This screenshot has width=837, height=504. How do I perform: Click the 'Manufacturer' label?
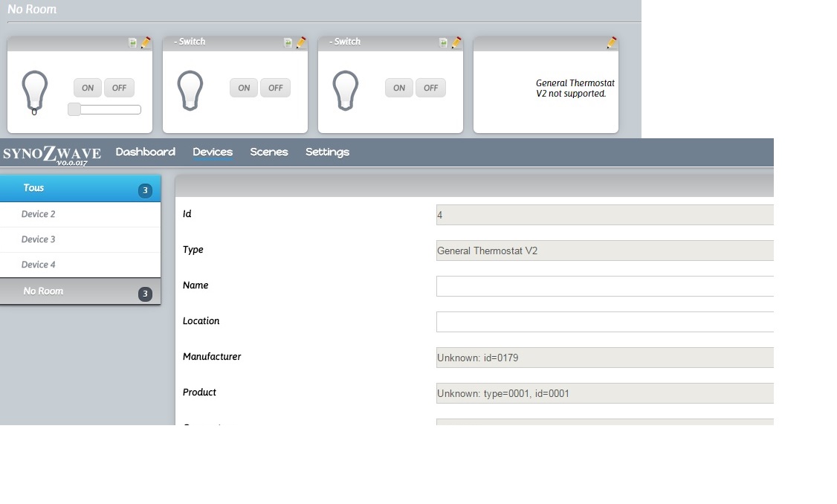(x=212, y=357)
